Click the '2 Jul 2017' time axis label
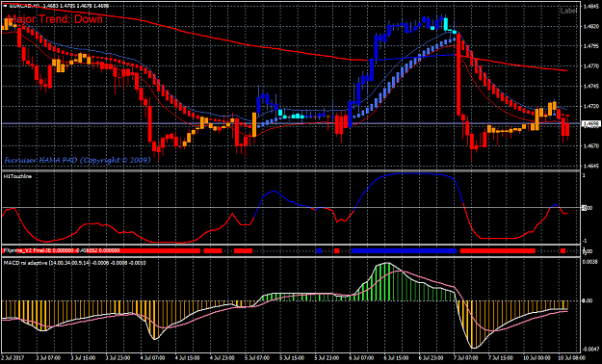This screenshot has height=364, width=602. pos(12,357)
